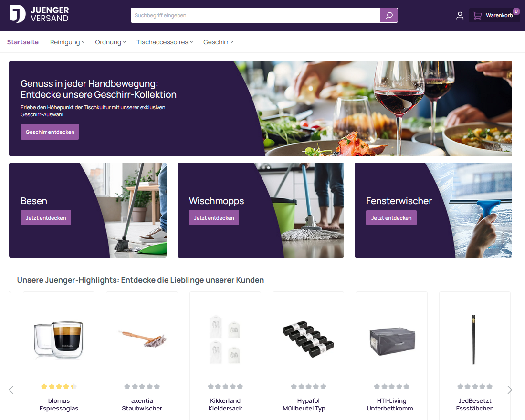Viewport: 525px width, 420px height.
Task: Click Jetzt entdecken under Fensterwischer
Action: coord(391,218)
